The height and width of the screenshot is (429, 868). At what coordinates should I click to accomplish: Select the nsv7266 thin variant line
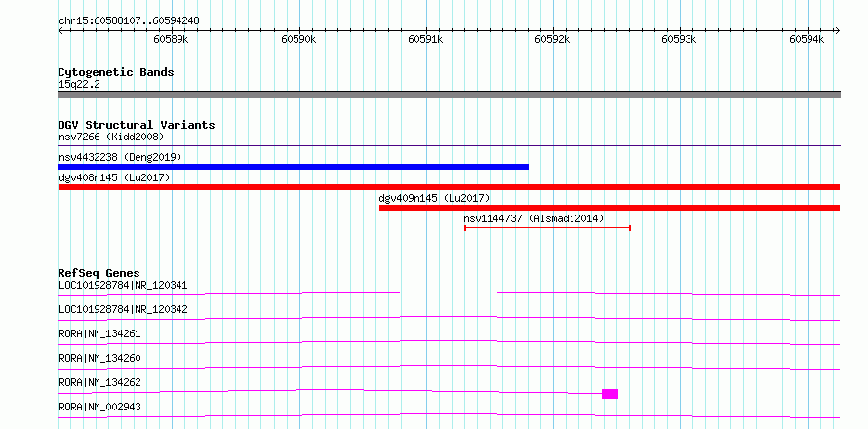pos(449,146)
